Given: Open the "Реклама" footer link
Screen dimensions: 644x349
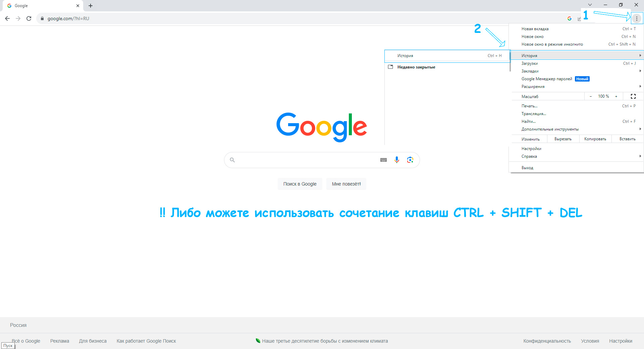Looking at the screenshot, I should 60,341.
